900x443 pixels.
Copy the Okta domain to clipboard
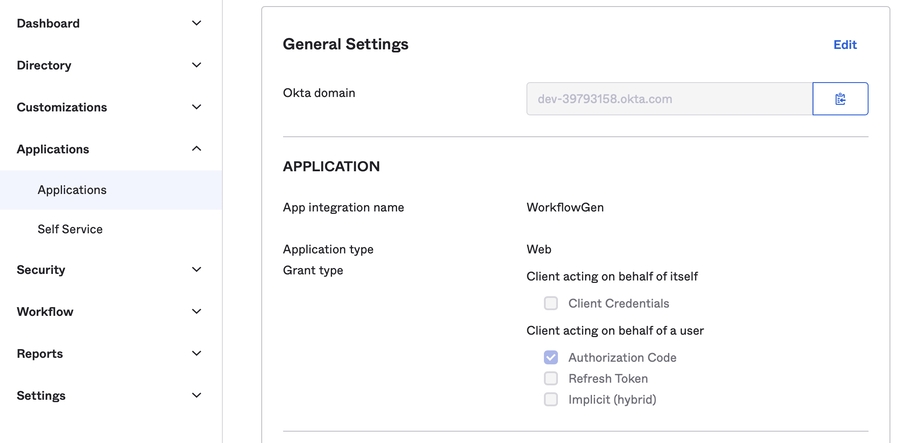(840, 99)
